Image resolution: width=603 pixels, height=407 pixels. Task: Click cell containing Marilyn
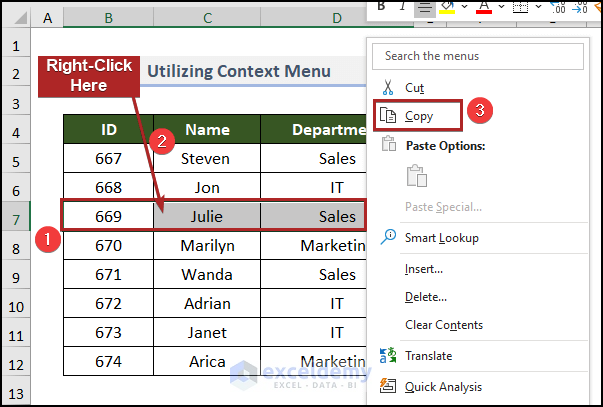207,245
